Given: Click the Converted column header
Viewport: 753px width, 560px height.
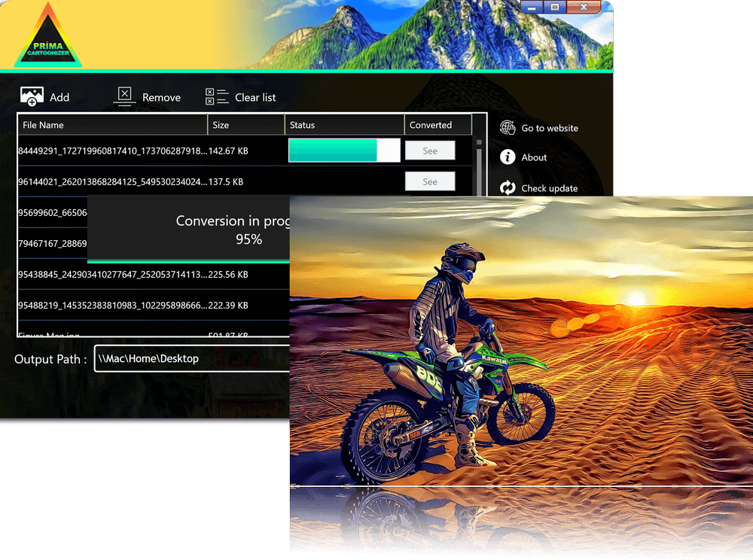Looking at the screenshot, I should pos(437,125).
